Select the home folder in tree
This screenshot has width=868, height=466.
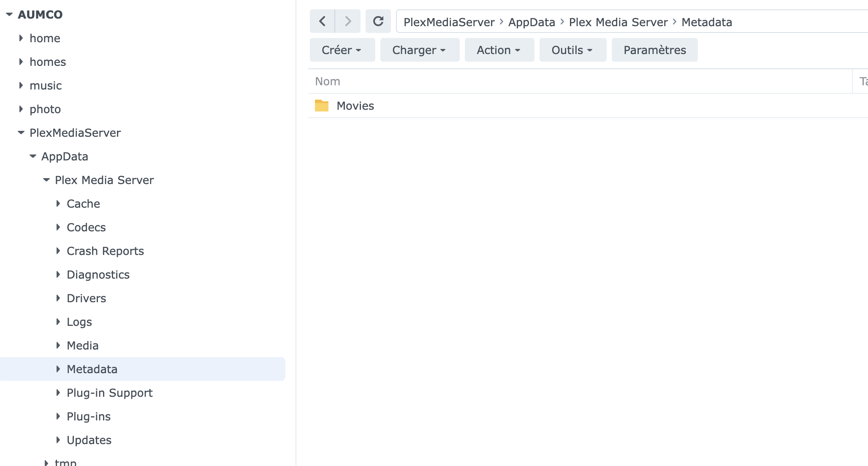pos(45,38)
